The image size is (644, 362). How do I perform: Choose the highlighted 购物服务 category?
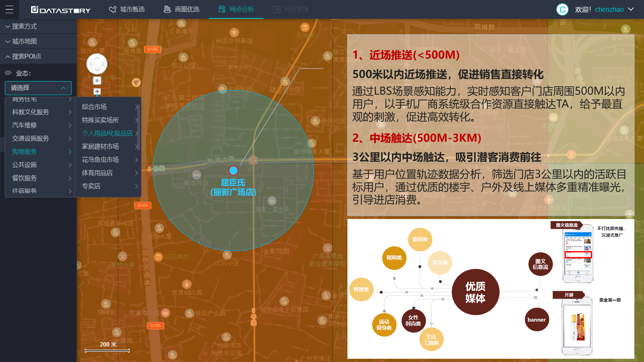tap(40, 152)
